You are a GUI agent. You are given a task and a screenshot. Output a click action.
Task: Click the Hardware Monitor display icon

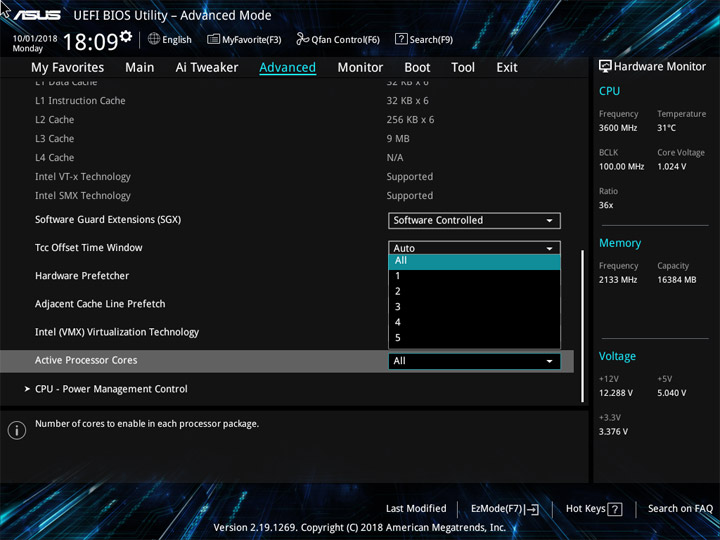(x=605, y=67)
